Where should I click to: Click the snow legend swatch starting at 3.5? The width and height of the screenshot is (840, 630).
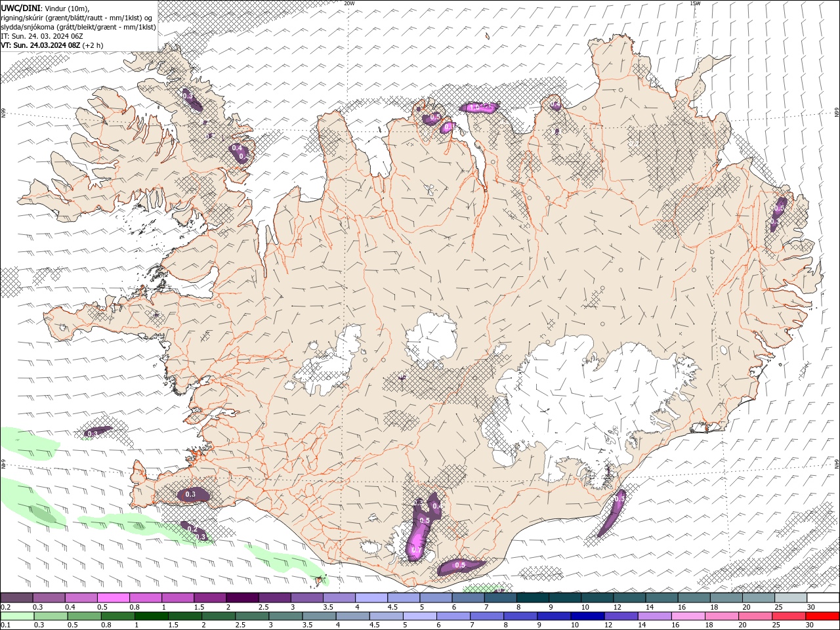339,597
